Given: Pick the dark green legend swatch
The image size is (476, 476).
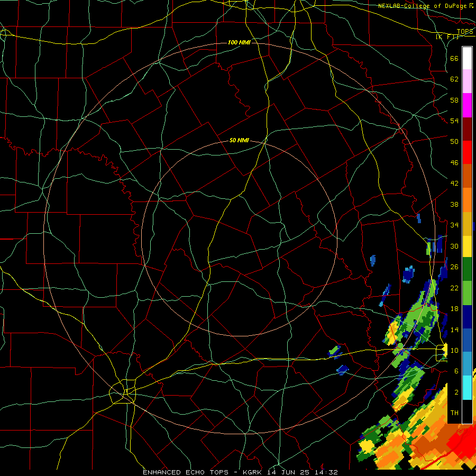Looking at the screenshot, I should point(467,269).
